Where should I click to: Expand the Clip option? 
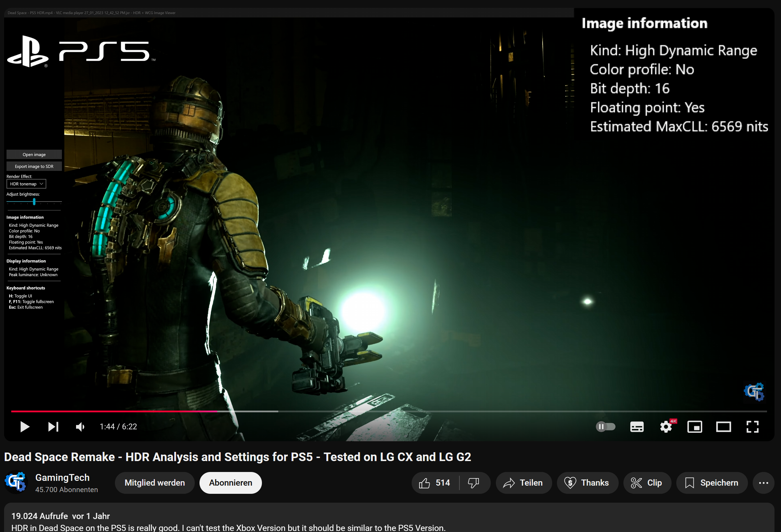click(647, 483)
